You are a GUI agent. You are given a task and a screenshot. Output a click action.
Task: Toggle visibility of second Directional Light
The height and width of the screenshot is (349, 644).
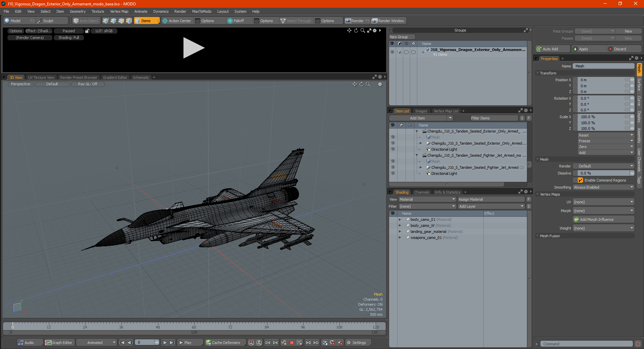[393, 173]
